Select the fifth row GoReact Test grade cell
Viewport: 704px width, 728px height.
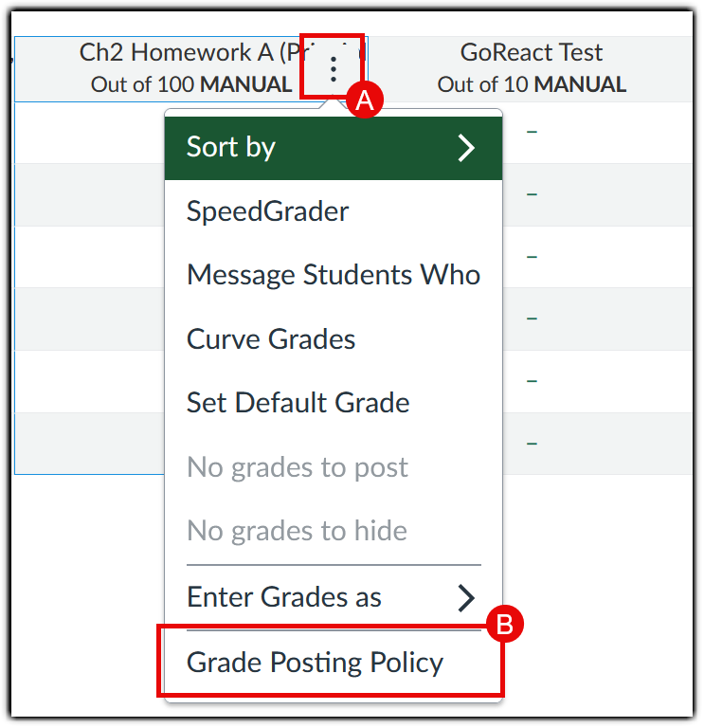point(532,381)
